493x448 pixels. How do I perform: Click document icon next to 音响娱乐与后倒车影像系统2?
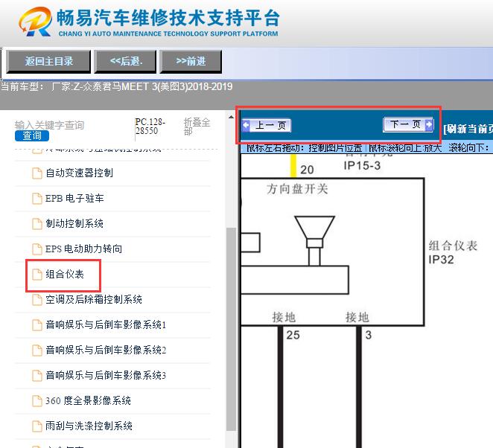click(37, 351)
